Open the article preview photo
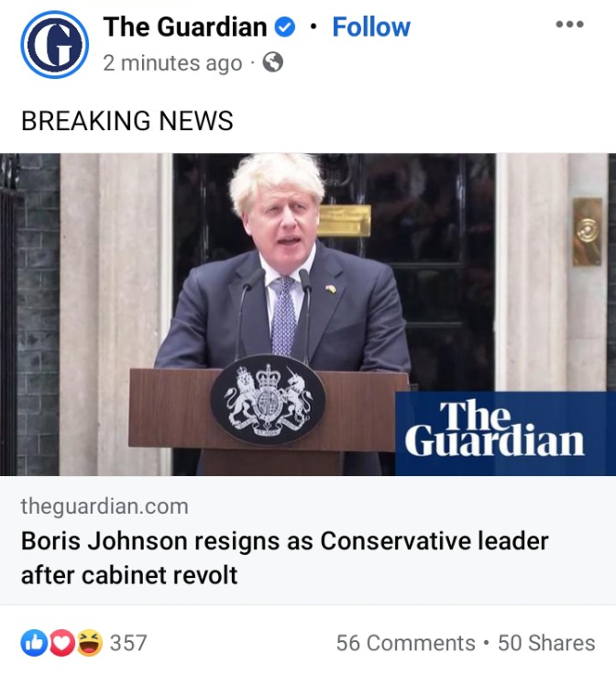 click(308, 315)
